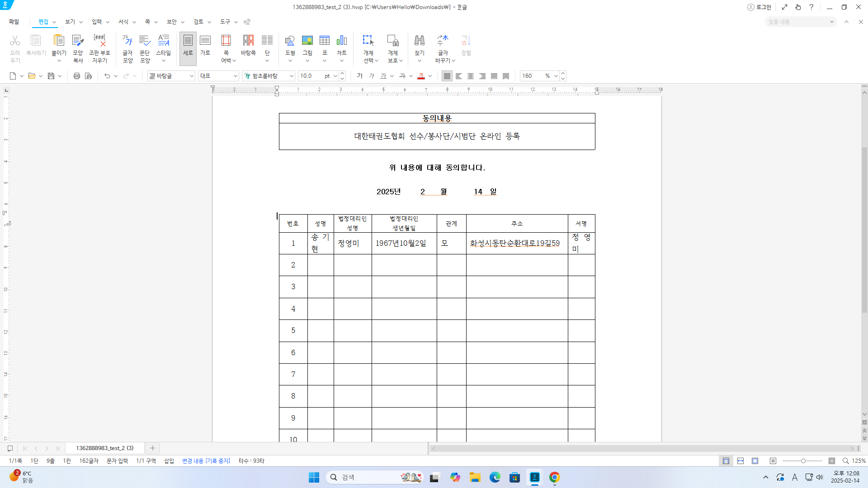Click the horizontal scrollbar track

pyautogui.click(x=642, y=448)
